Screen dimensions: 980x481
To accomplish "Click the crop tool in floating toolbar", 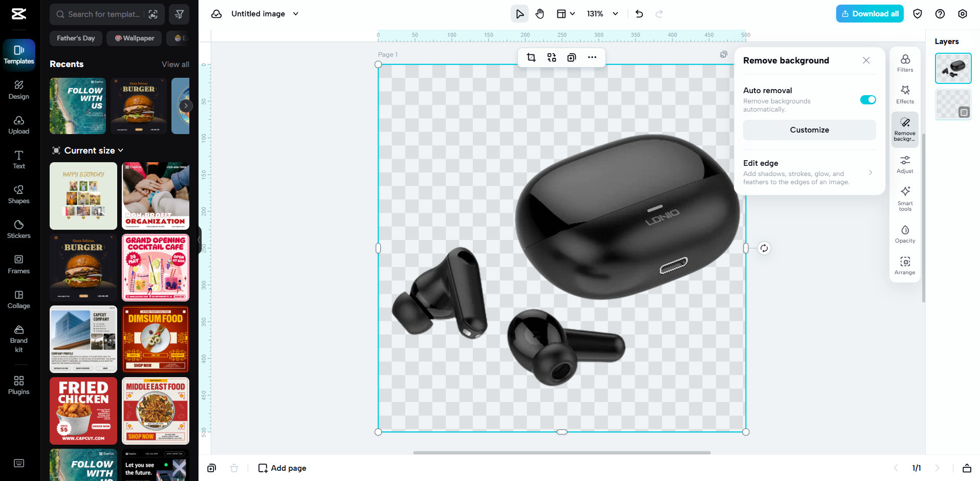I will [x=531, y=57].
